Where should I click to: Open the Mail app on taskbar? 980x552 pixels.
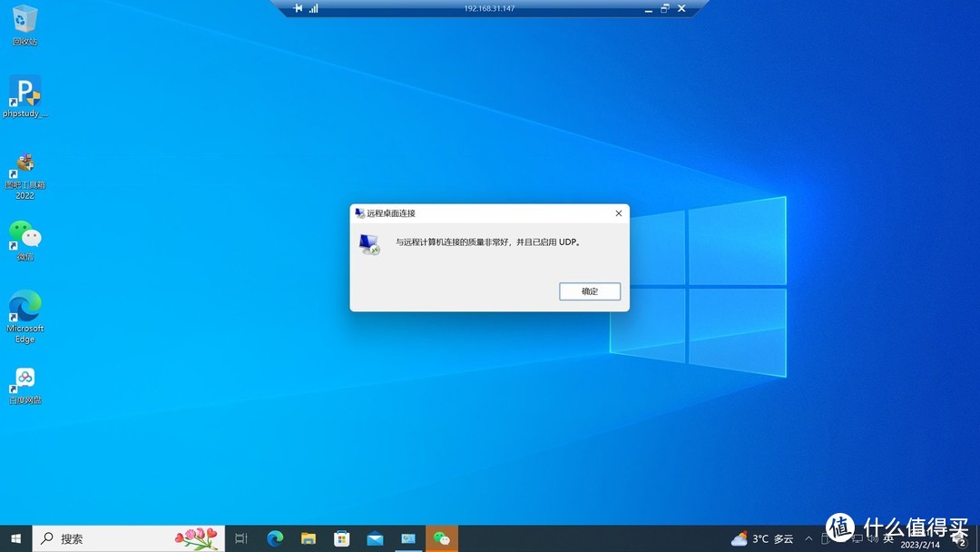coord(375,538)
